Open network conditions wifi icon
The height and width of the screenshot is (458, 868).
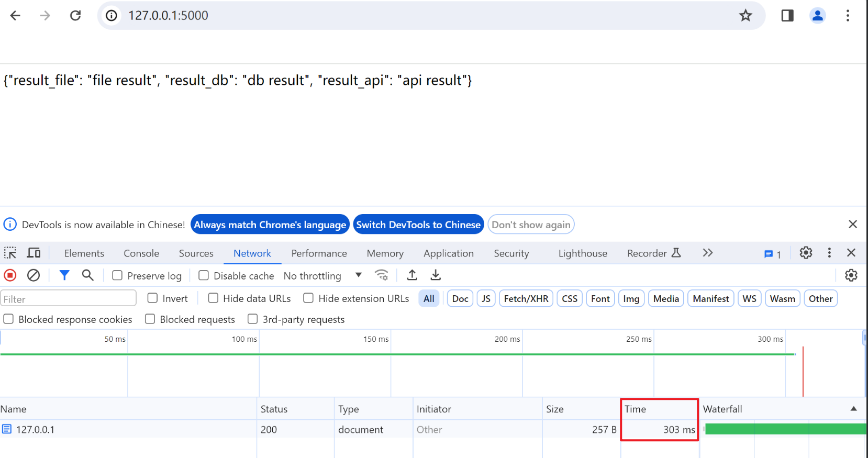(382, 275)
